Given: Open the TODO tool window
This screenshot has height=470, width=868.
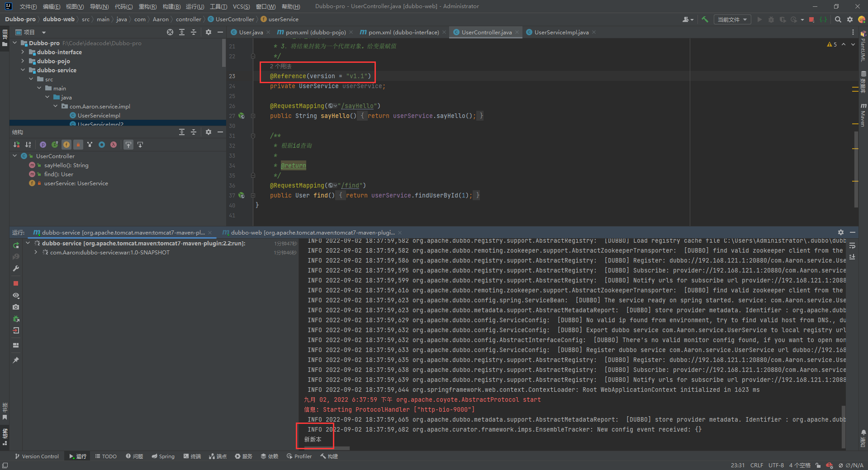Looking at the screenshot, I should tap(106, 456).
